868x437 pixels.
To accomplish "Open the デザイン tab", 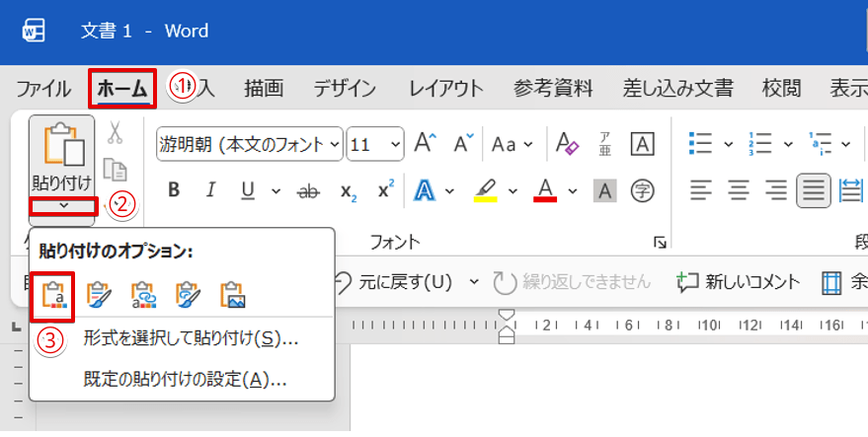I will pyautogui.click(x=345, y=89).
